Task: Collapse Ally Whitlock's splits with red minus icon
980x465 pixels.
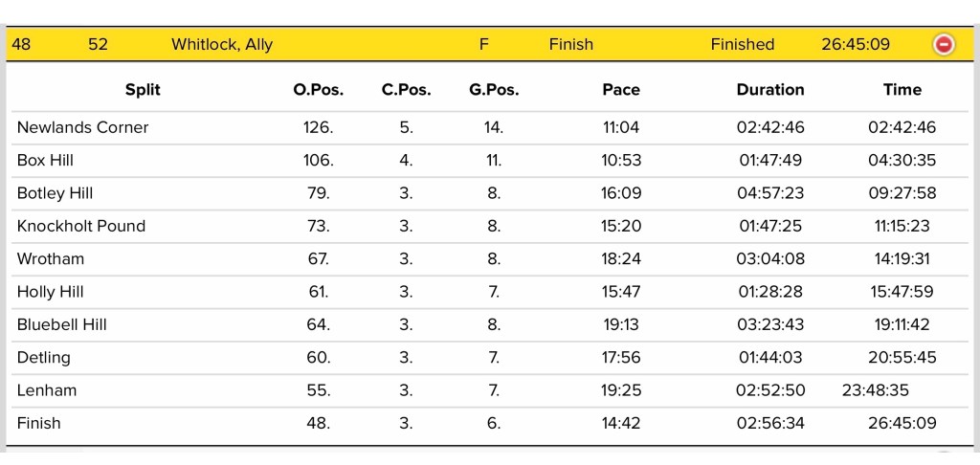Action: click(944, 44)
